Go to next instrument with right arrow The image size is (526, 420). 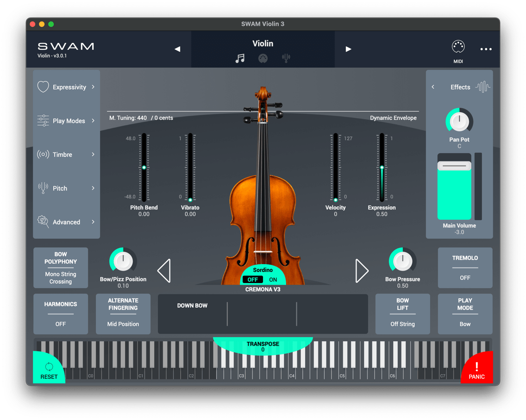coord(349,49)
